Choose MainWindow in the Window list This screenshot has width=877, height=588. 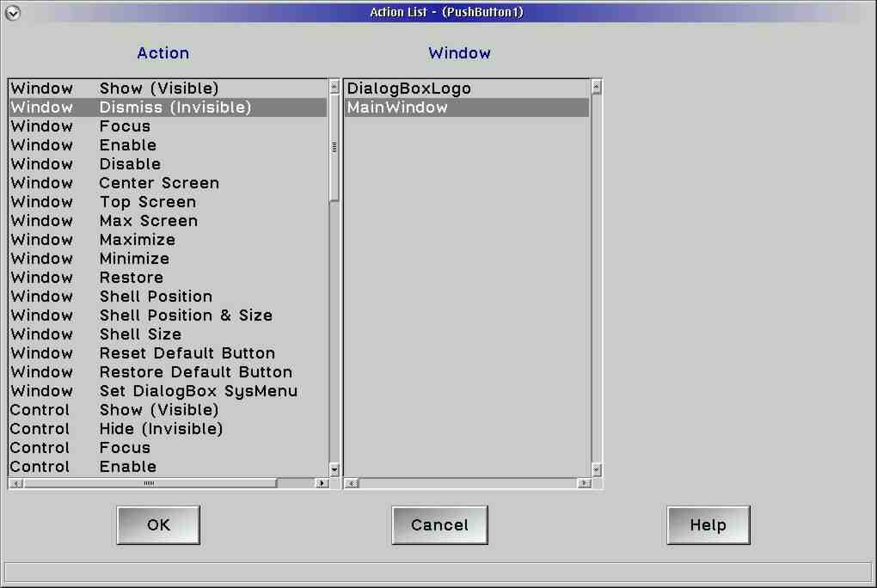467,107
